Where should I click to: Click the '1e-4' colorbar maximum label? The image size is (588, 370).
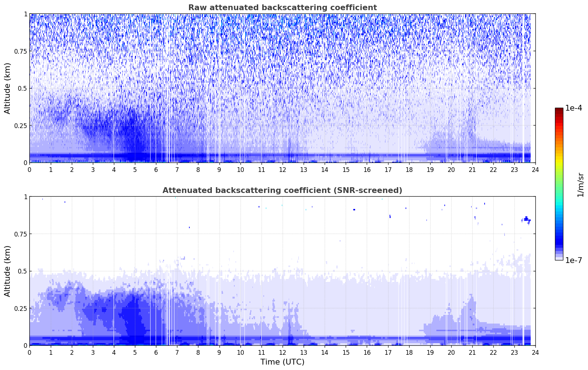point(574,108)
